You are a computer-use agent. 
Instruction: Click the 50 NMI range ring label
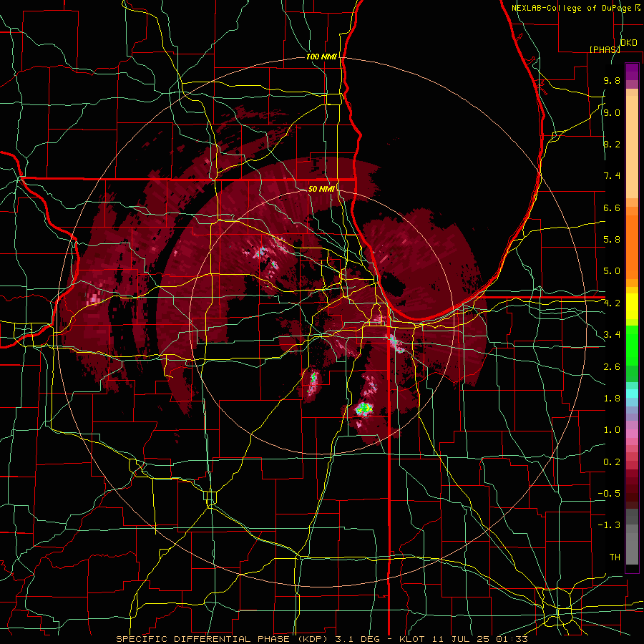(321, 189)
